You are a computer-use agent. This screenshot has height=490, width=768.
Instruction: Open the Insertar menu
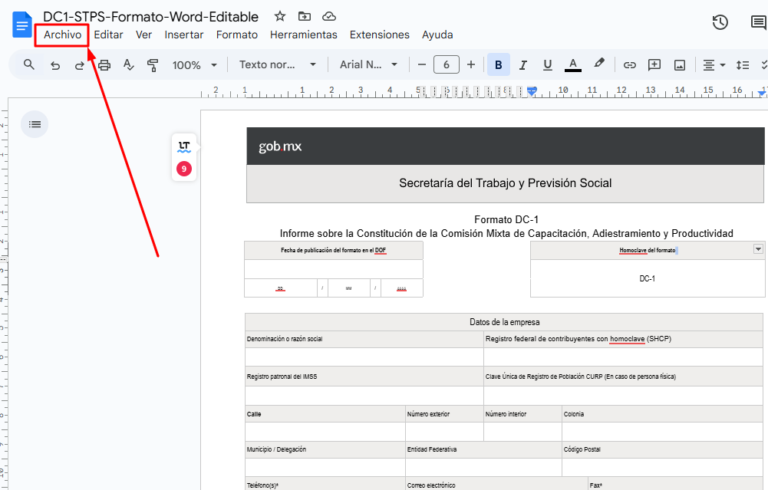(184, 35)
